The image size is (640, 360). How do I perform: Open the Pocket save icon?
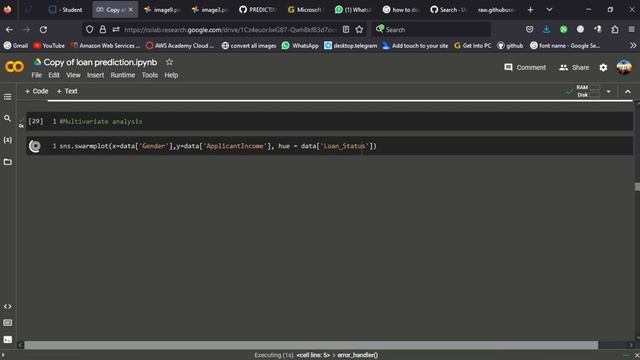point(529,29)
